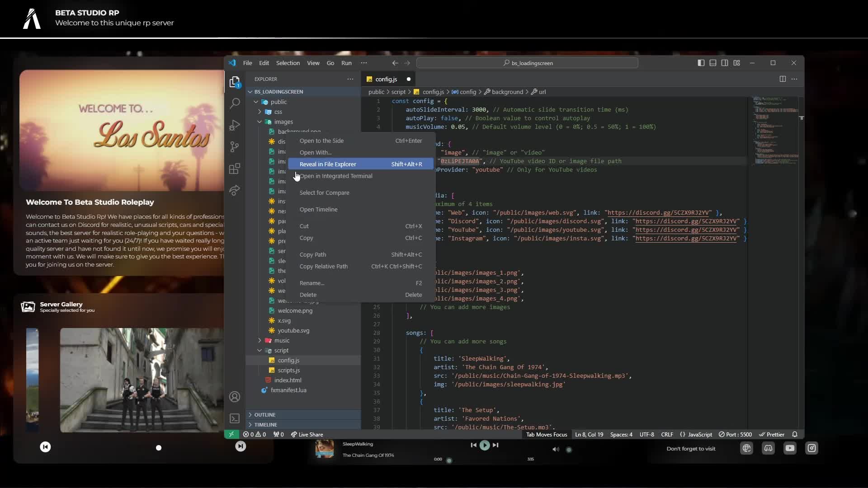
Task: Adjust the music player volume slider
Action: 569,450
